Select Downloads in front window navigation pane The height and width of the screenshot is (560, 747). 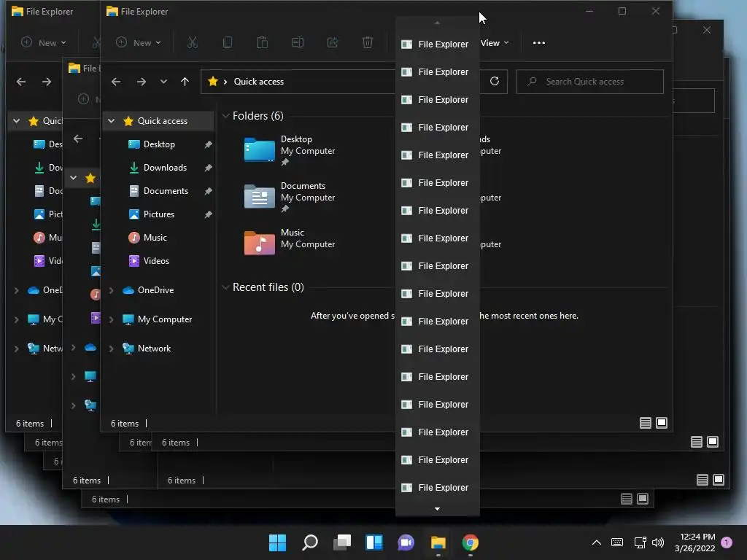click(166, 168)
